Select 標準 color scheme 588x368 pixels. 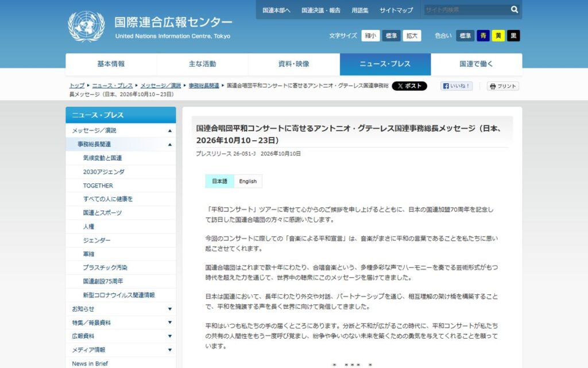(x=465, y=36)
